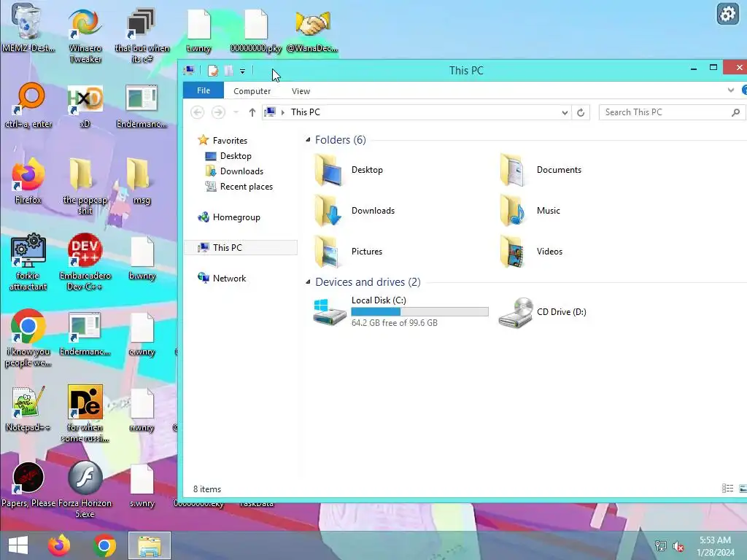Select the 'ctrl+a, enter' desktop shortcut

28,106
